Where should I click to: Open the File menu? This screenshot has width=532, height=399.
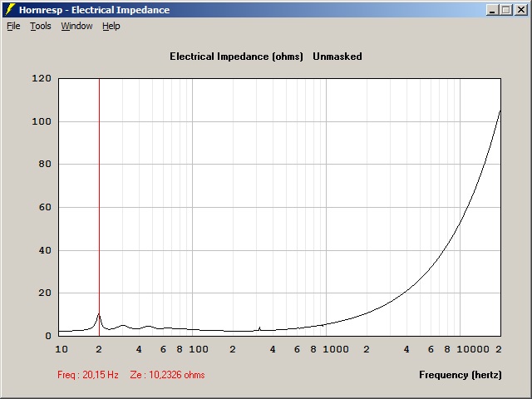coord(13,26)
